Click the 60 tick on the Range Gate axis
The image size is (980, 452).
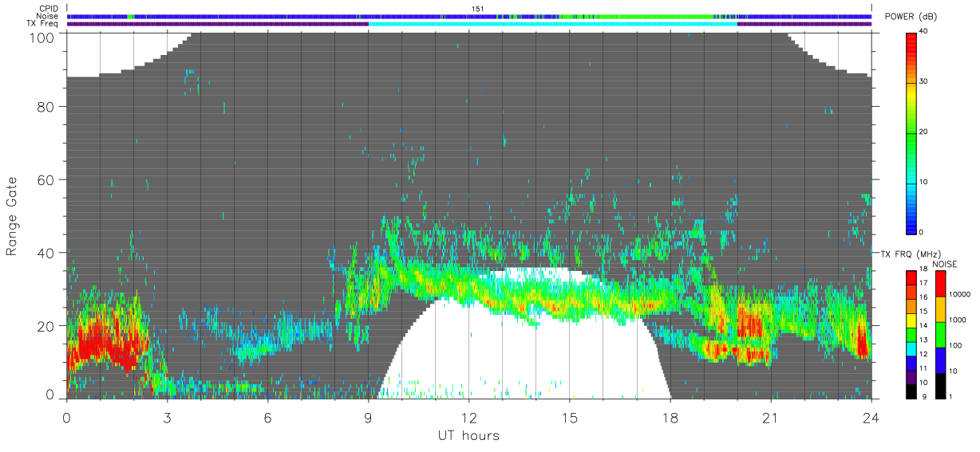(x=47, y=179)
